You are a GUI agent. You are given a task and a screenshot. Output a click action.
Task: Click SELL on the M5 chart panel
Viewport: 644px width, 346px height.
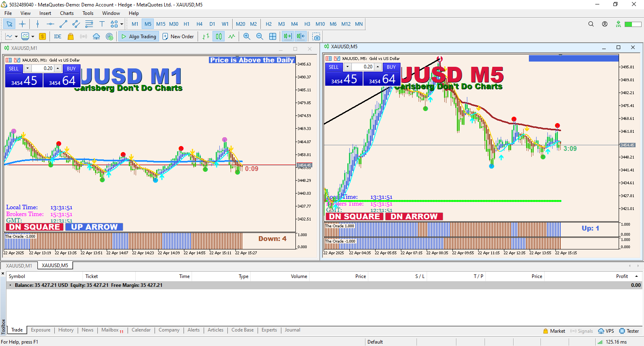pos(334,67)
